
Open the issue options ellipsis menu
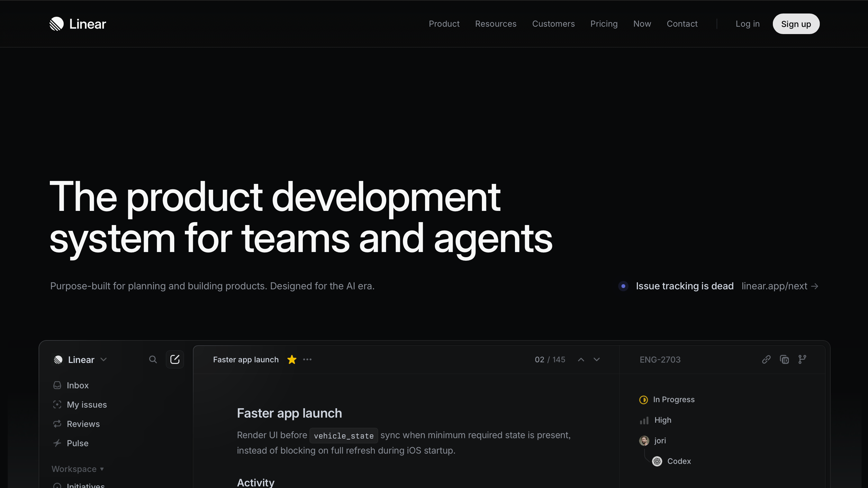tap(307, 359)
